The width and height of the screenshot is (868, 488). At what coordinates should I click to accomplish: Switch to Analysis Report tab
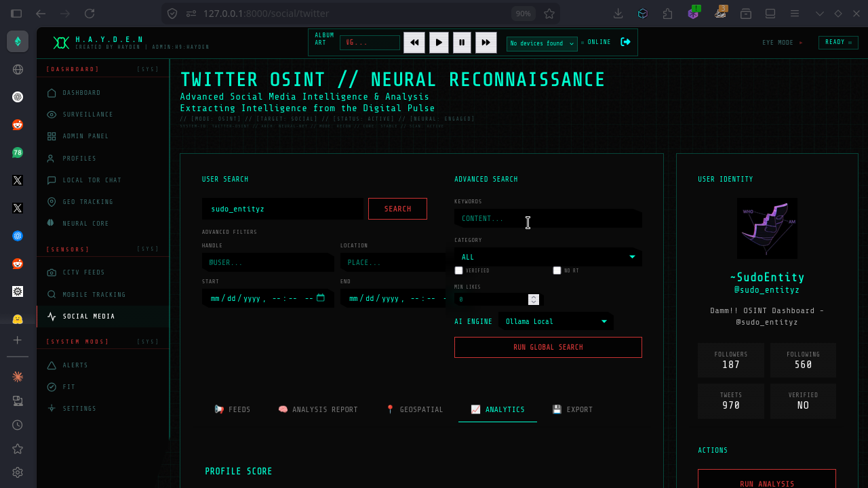pos(318,409)
